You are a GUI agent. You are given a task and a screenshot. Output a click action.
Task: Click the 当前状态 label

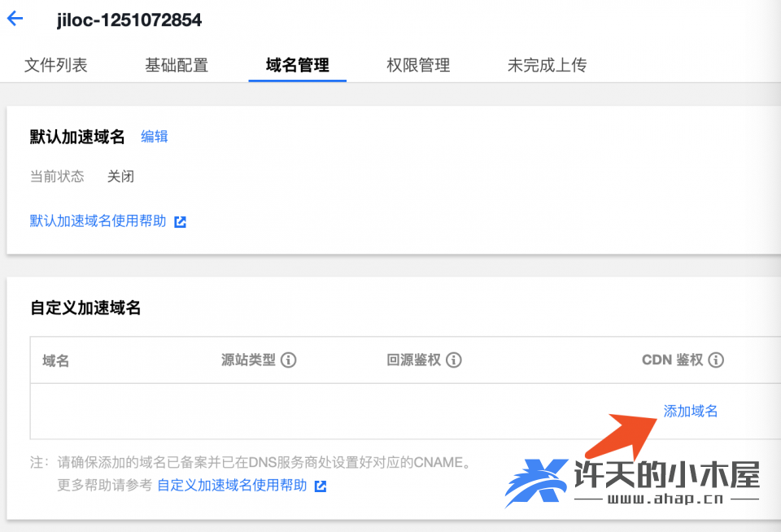(x=57, y=177)
